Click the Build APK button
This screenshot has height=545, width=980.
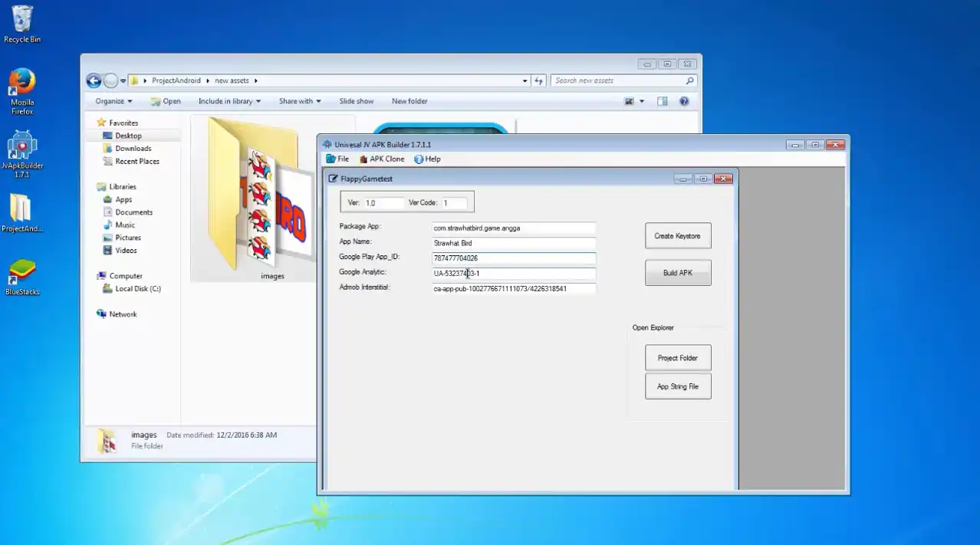(678, 273)
